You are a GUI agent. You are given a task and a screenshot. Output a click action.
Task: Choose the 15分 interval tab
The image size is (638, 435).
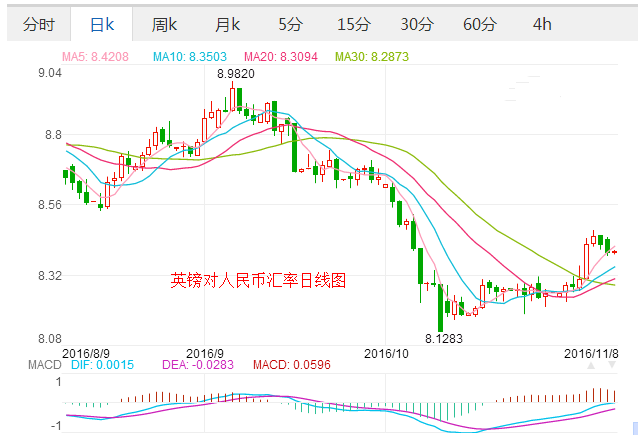click(353, 23)
